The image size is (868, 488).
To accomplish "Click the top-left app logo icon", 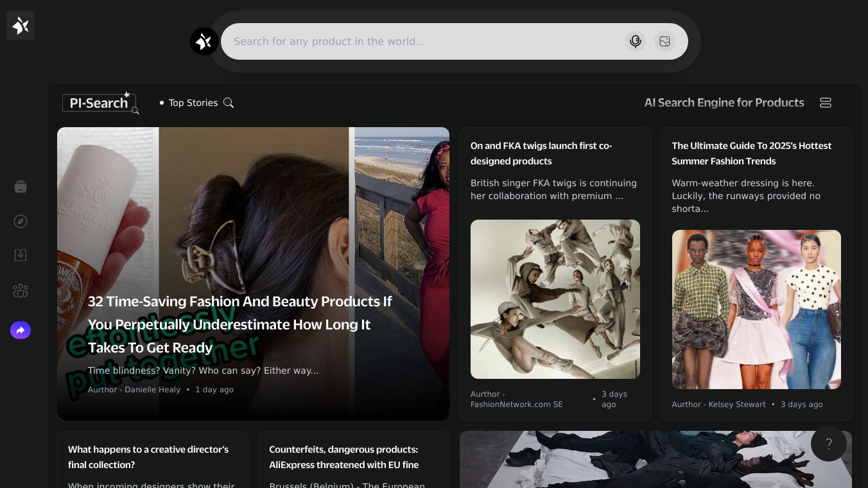I will (x=21, y=26).
